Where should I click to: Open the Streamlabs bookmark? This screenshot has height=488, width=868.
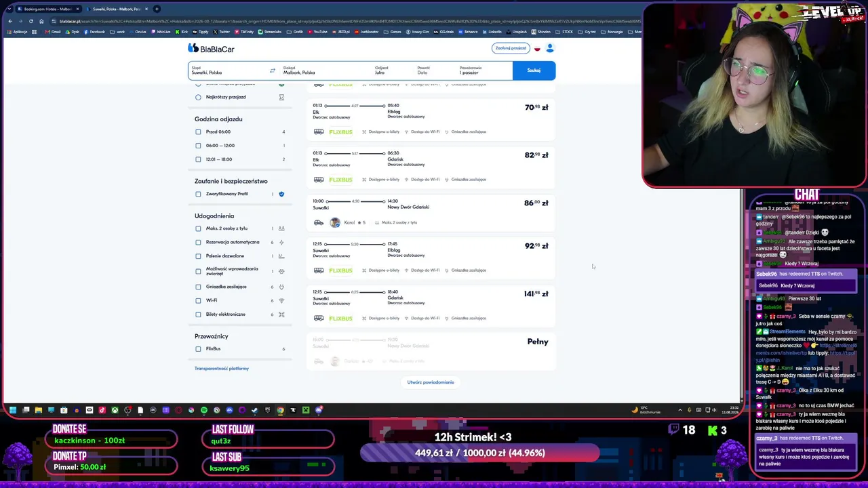[x=270, y=32]
